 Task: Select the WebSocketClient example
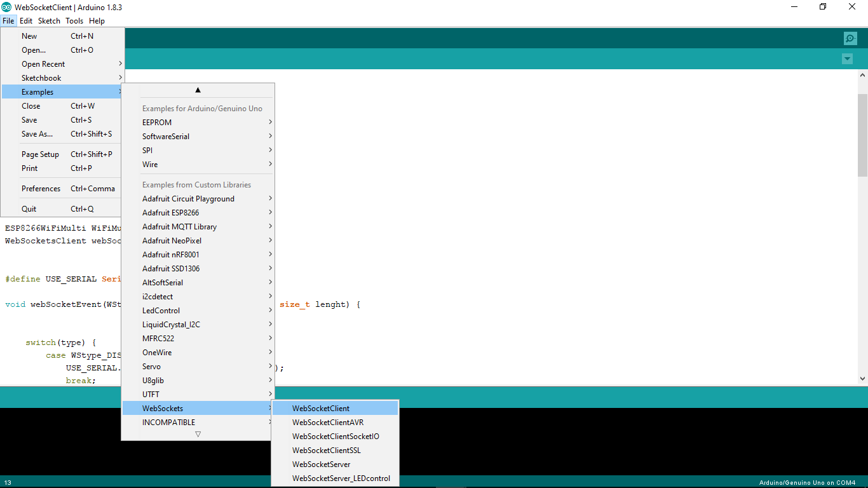320,408
